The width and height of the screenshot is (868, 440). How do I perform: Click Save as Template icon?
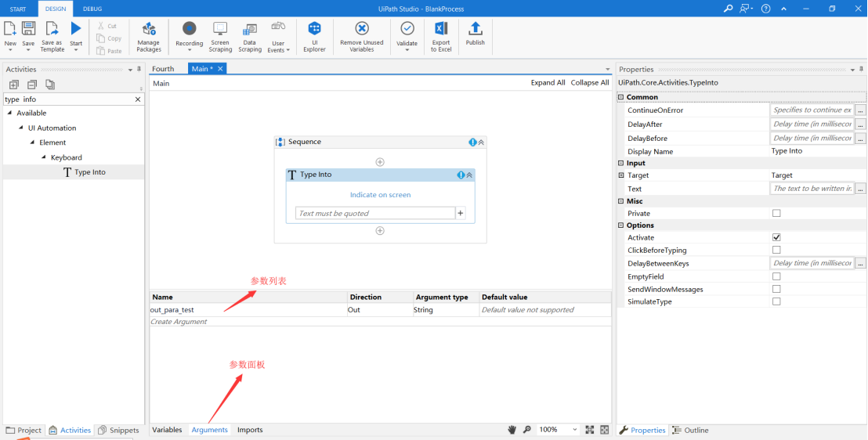[52, 29]
